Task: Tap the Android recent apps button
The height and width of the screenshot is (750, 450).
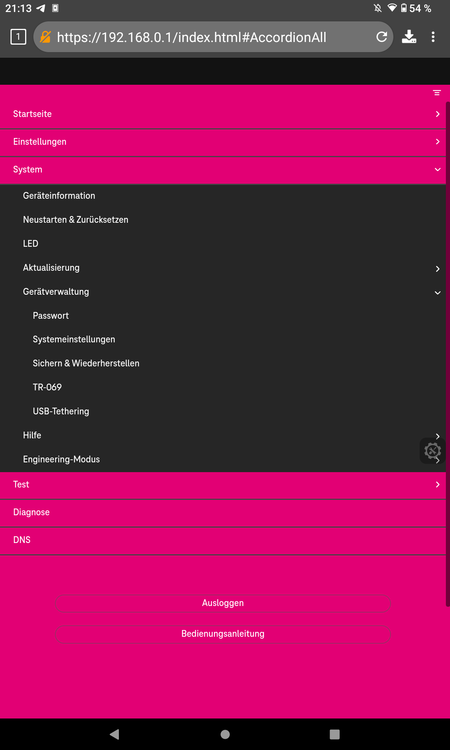Action: (335, 734)
